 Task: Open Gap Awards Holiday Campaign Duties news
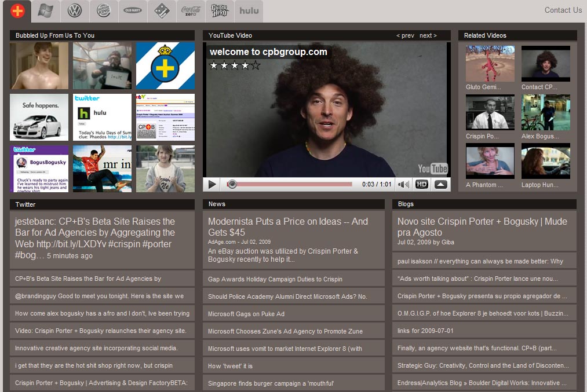coord(294,279)
